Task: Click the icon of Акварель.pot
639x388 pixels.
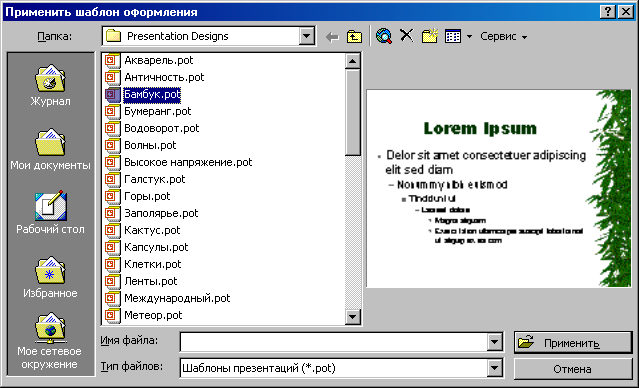Action: tap(112, 60)
